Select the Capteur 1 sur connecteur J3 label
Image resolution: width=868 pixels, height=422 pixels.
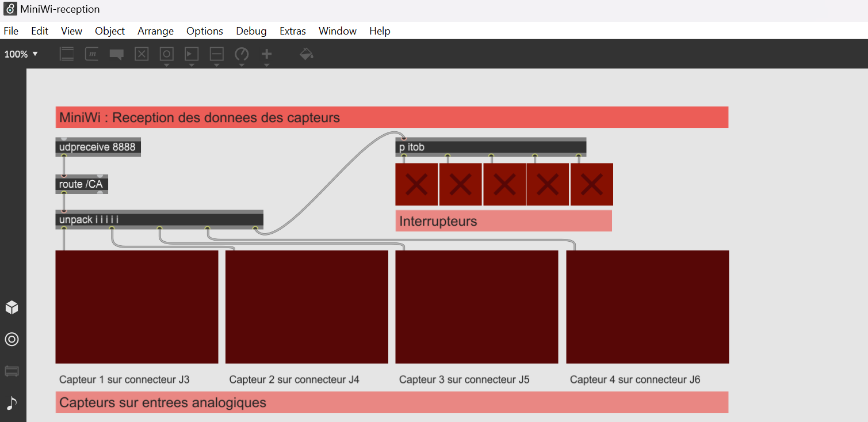tap(124, 379)
